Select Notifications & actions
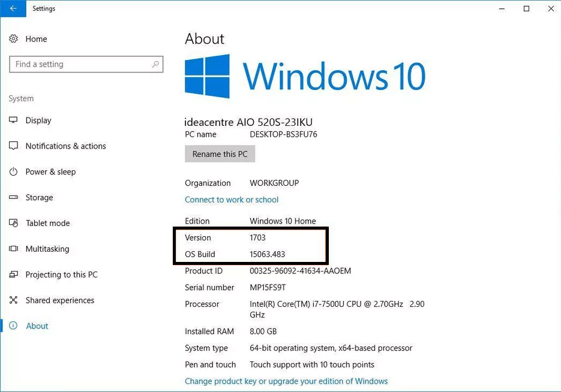Image resolution: width=561 pixels, height=392 pixels. pos(66,146)
